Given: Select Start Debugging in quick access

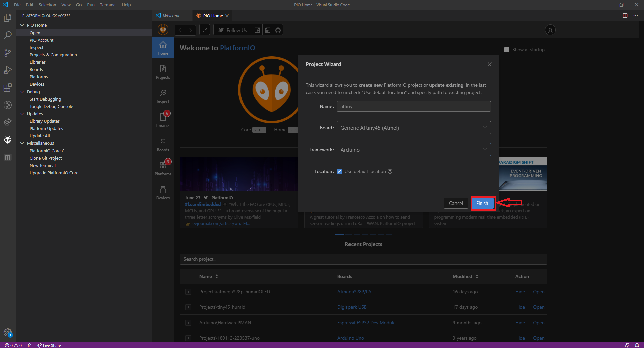Looking at the screenshot, I should pyautogui.click(x=45, y=99).
